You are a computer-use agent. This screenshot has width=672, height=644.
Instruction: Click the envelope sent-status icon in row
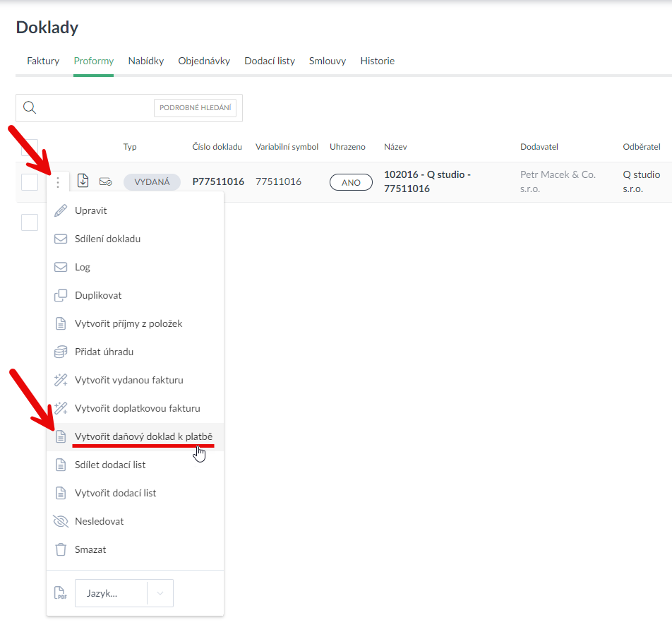pos(105,181)
